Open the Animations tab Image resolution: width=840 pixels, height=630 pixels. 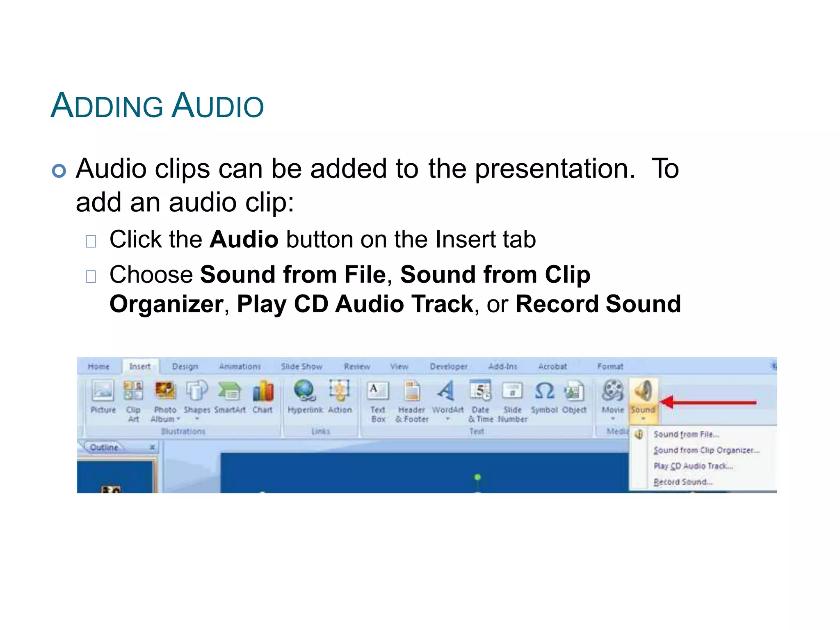[240, 366]
